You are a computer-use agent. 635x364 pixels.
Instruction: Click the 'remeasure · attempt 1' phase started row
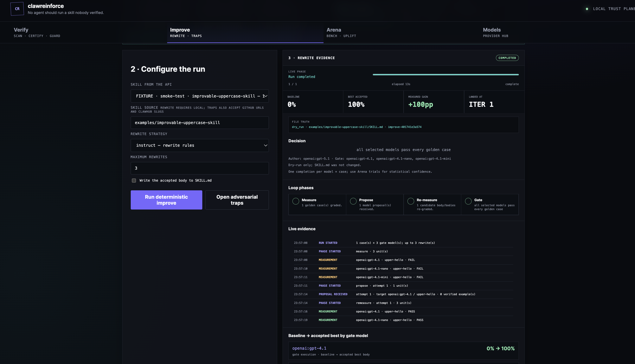pos(403,303)
